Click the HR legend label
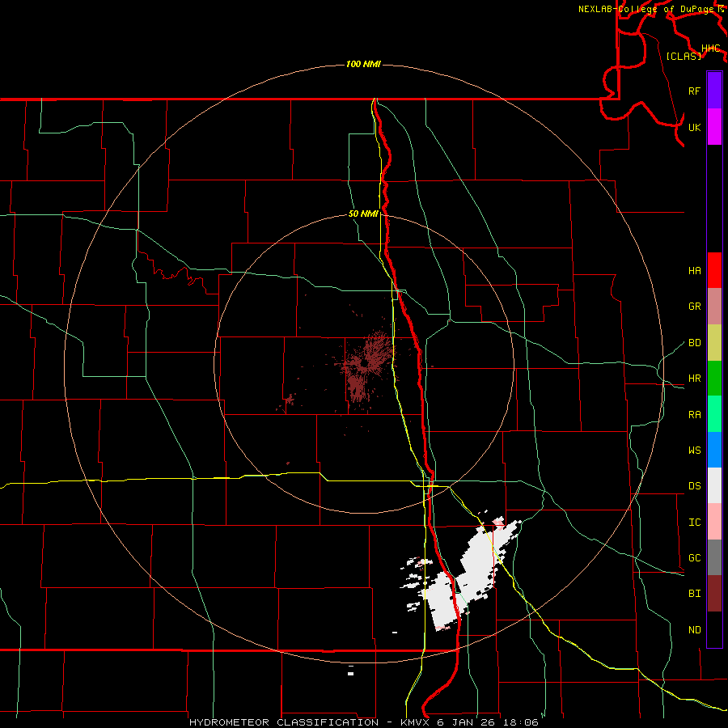 click(x=694, y=379)
